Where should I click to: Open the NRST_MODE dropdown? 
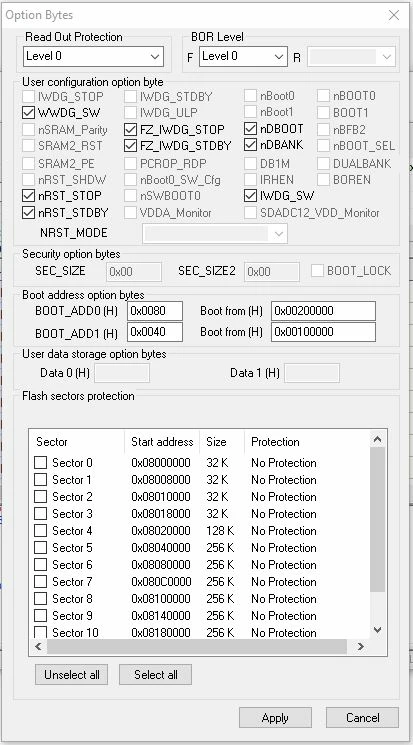[x=215, y=234]
